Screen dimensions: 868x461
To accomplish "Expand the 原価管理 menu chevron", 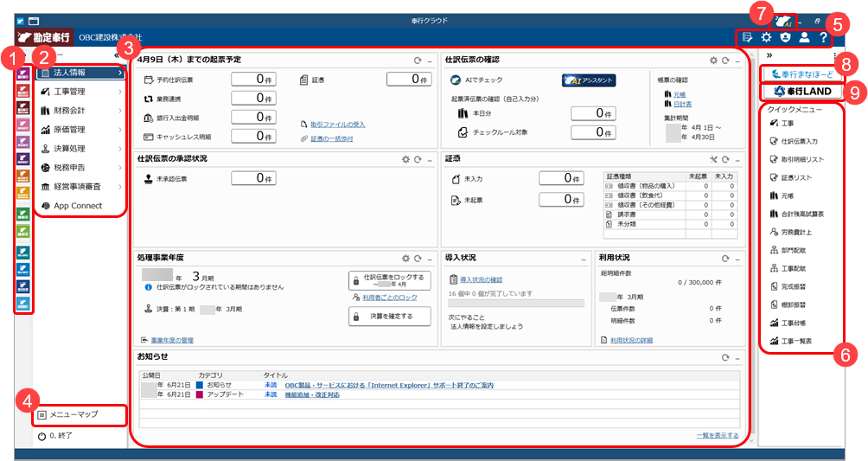I will 119,130.
